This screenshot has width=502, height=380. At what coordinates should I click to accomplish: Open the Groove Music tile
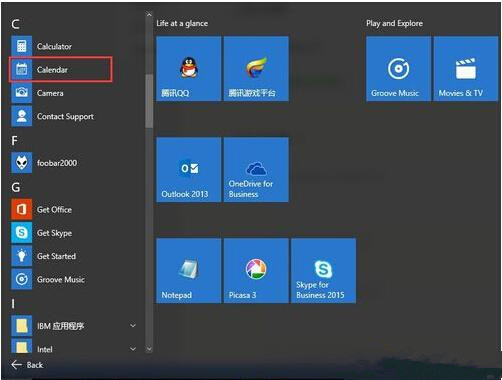tap(398, 69)
